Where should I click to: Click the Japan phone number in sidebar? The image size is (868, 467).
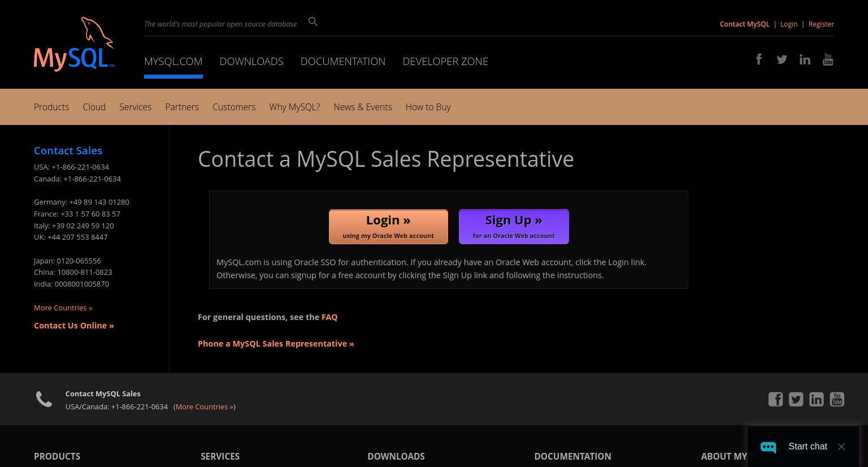pyautogui.click(x=79, y=261)
